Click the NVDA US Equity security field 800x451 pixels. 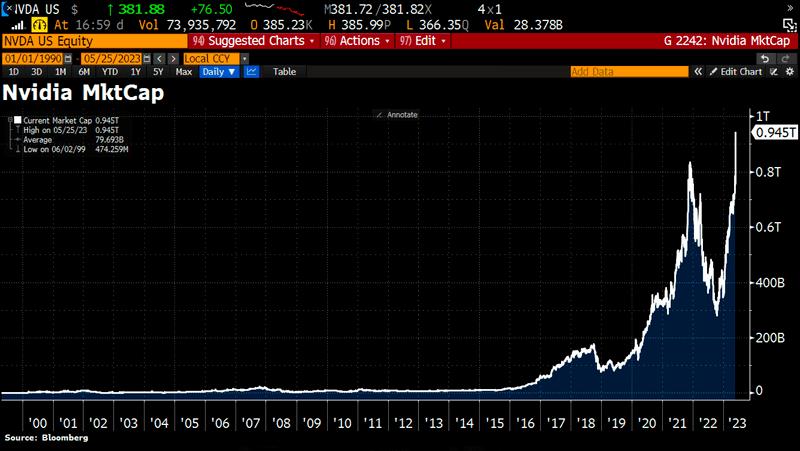pyautogui.click(x=95, y=41)
